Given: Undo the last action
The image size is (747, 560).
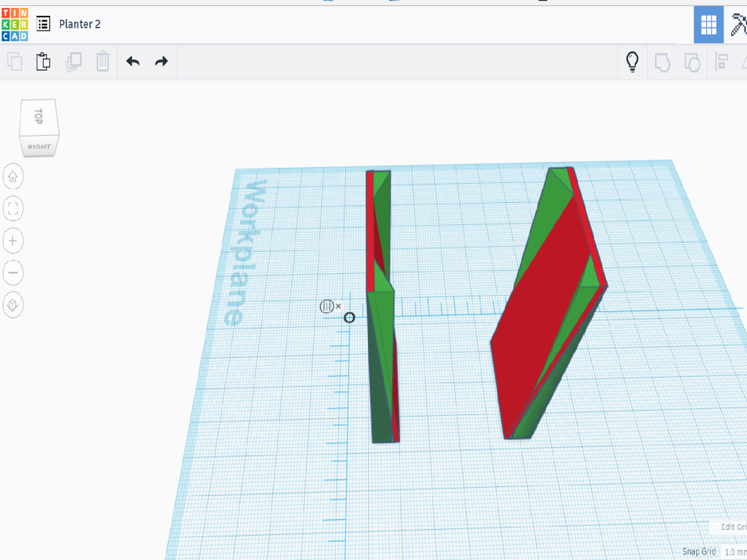Looking at the screenshot, I should tap(133, 62).
